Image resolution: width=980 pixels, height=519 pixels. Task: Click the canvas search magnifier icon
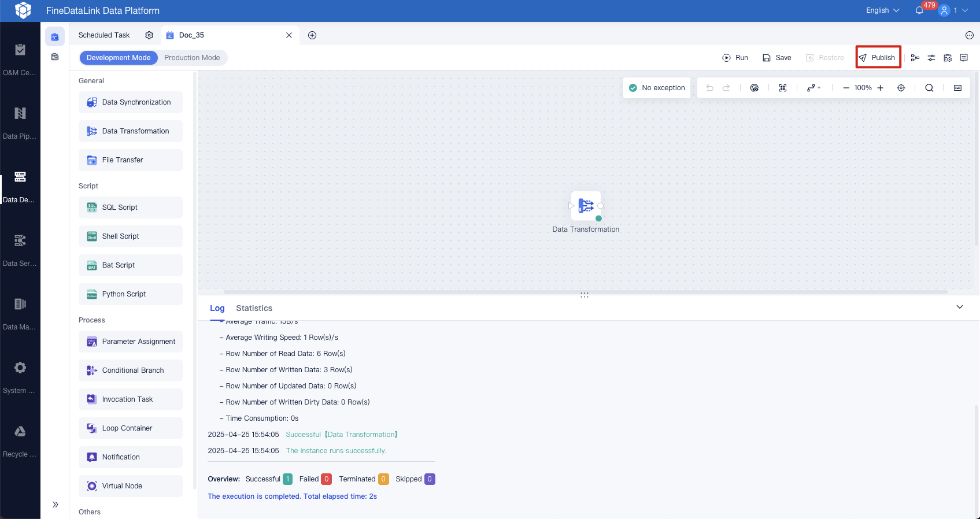[x=929, y=88]
